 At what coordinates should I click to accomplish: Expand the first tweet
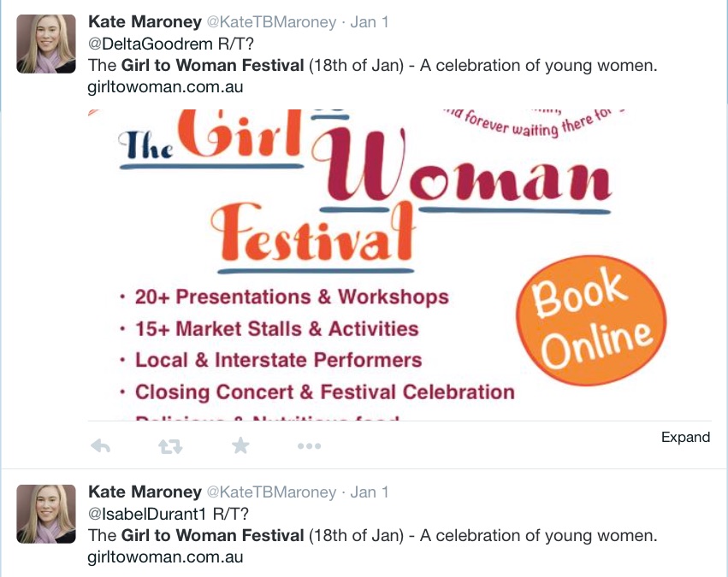pyautogui.click(x=685, y=438)
